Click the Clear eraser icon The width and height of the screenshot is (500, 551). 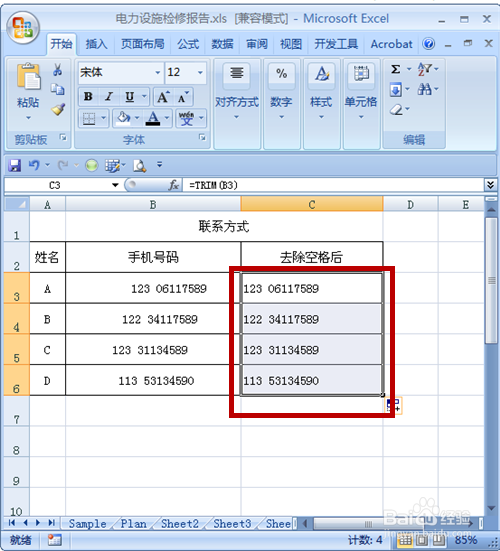[x=396, y=110]
